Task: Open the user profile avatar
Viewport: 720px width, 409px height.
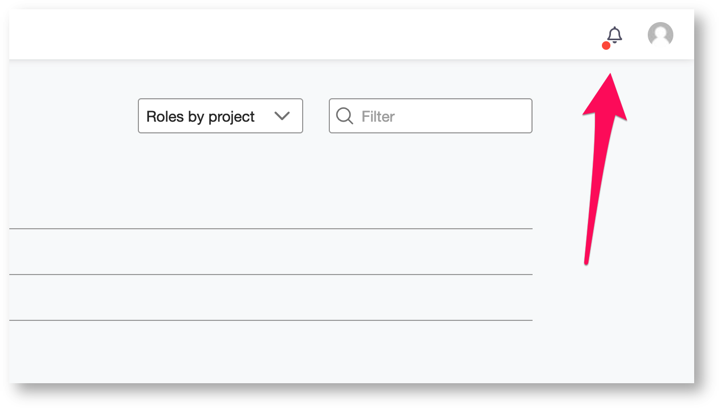Action: 660,34
